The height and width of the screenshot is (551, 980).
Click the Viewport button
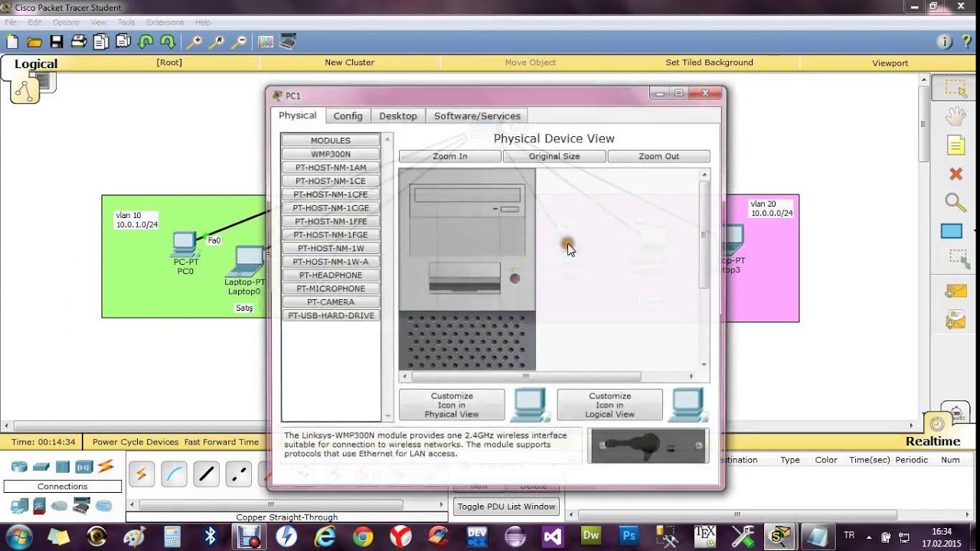(x=890, y=63)
